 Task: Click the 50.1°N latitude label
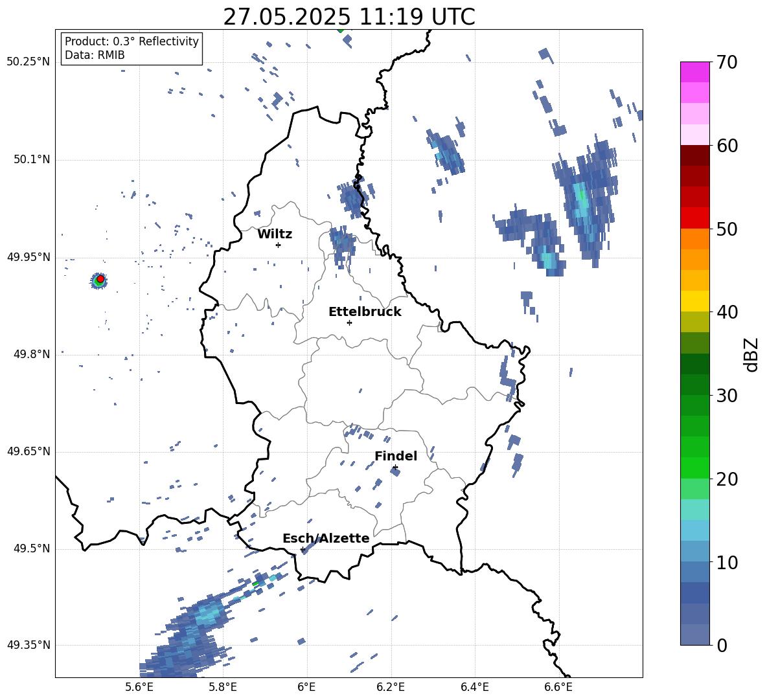tap(32, 160)
